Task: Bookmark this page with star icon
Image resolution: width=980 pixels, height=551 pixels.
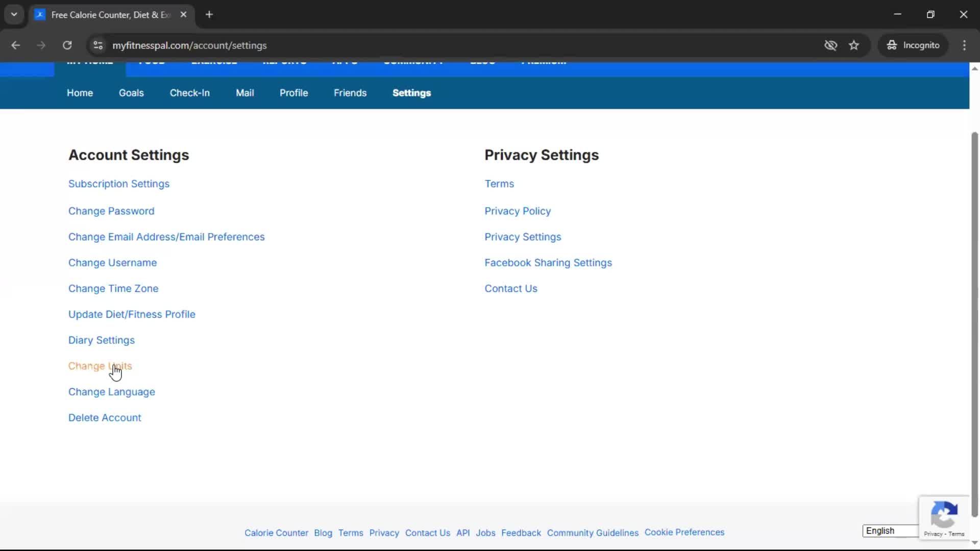Action: click(854, 45)
